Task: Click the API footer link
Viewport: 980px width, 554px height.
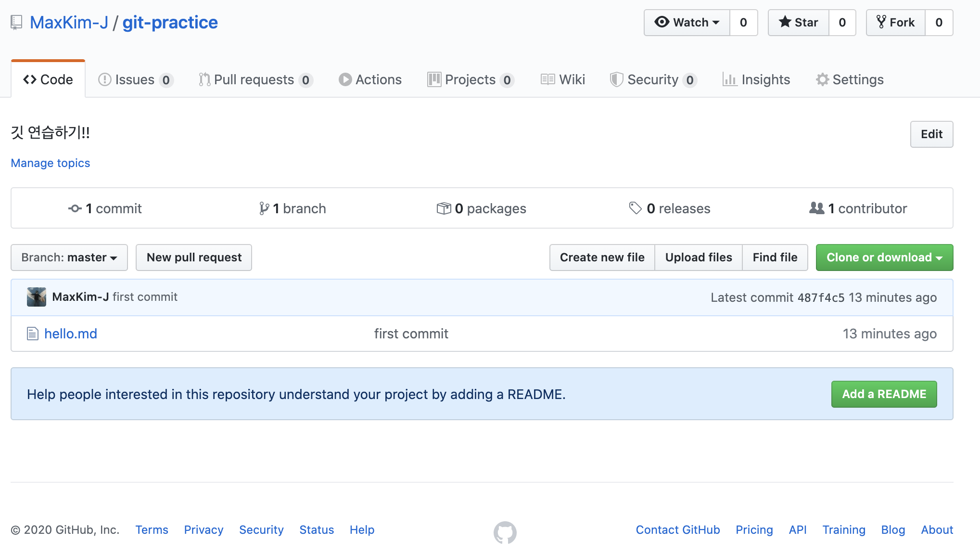Action: (798, 530)
